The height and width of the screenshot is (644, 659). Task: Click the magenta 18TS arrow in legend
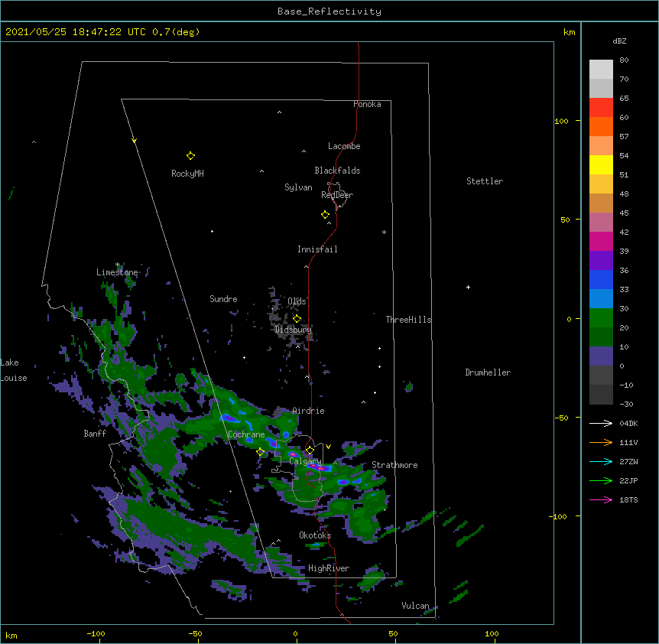click(601, 499)
